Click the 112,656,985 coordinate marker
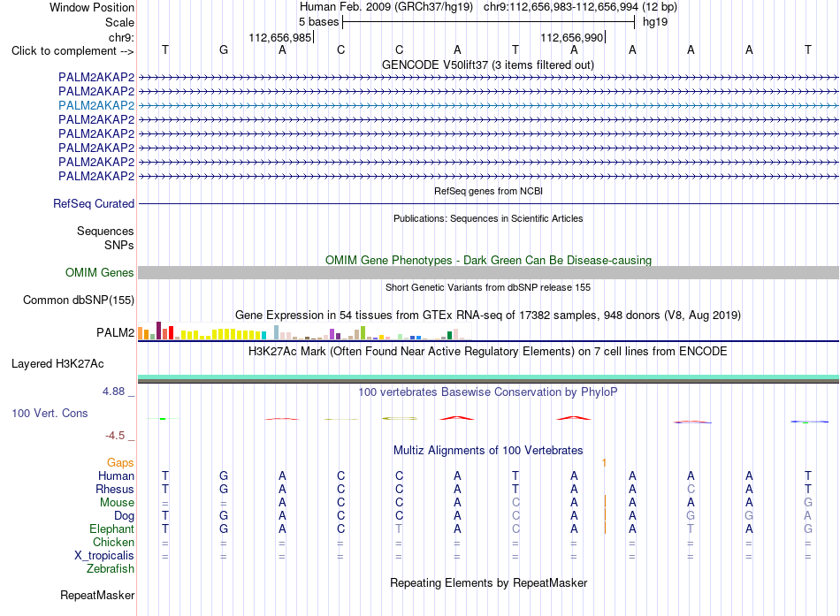Viewport: 840px width, 616px height. tap(279, 37)
